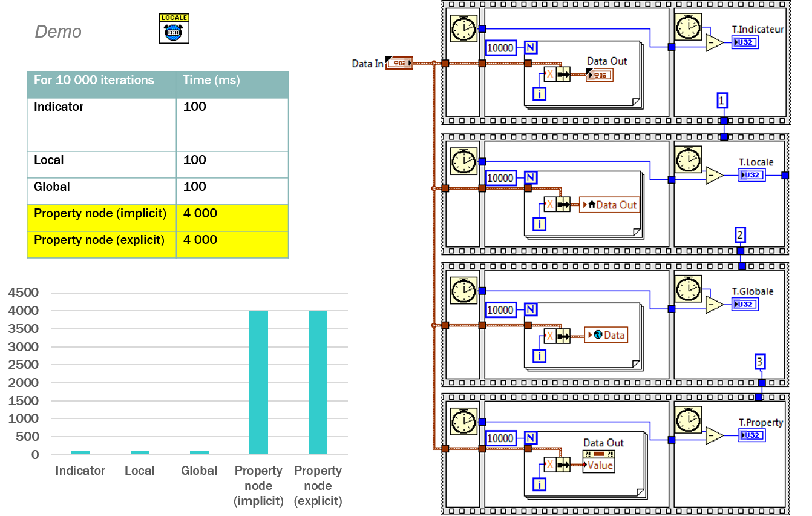Click the 4500 label on the chart axis
The width and height of the screenshot is (812, 516).
(x=24, y=293)
